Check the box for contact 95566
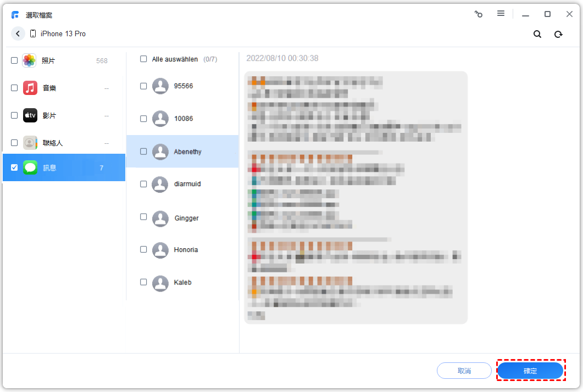The height and width of the screenshot is (392, 583). pos(143,86)
